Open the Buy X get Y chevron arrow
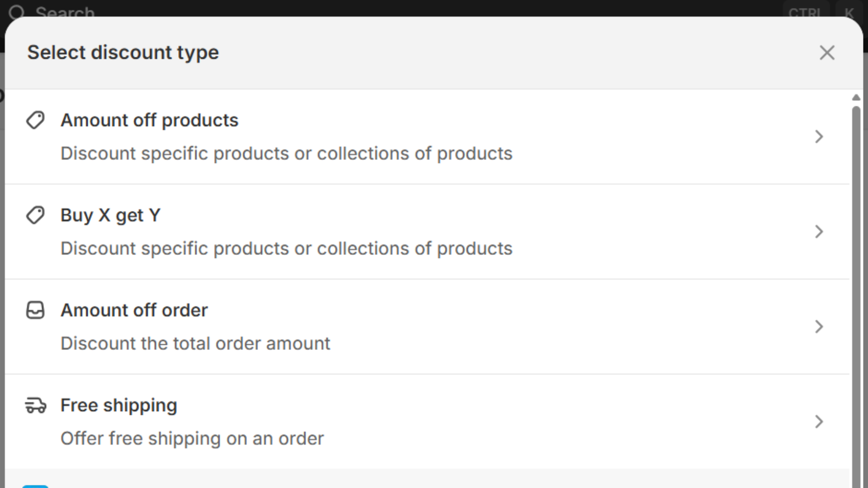This screenshot has width=868, height=488. [819, 232]
